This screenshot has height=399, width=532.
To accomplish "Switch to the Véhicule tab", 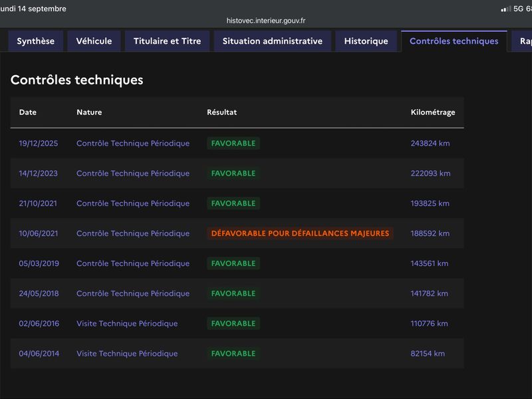I will 94,41.
